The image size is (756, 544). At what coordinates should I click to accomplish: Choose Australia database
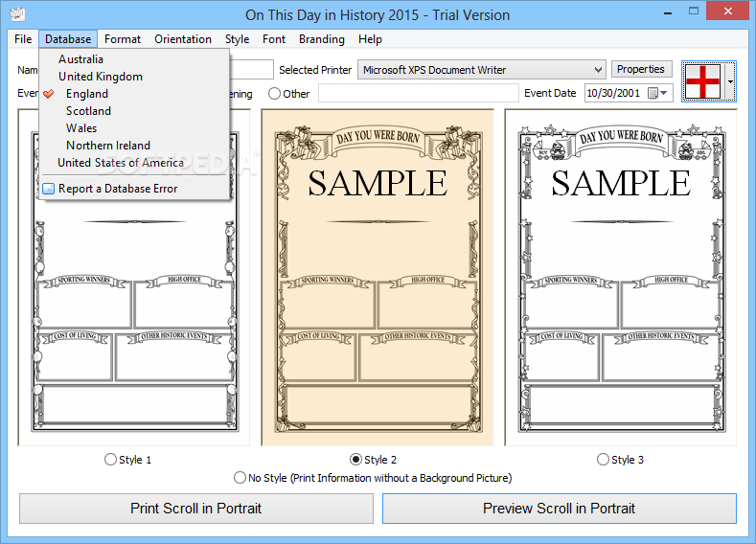[x=134, y=59]
